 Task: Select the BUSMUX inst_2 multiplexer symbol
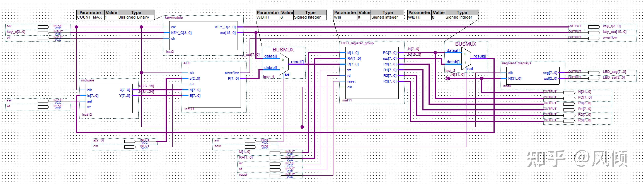coord(466,58)
